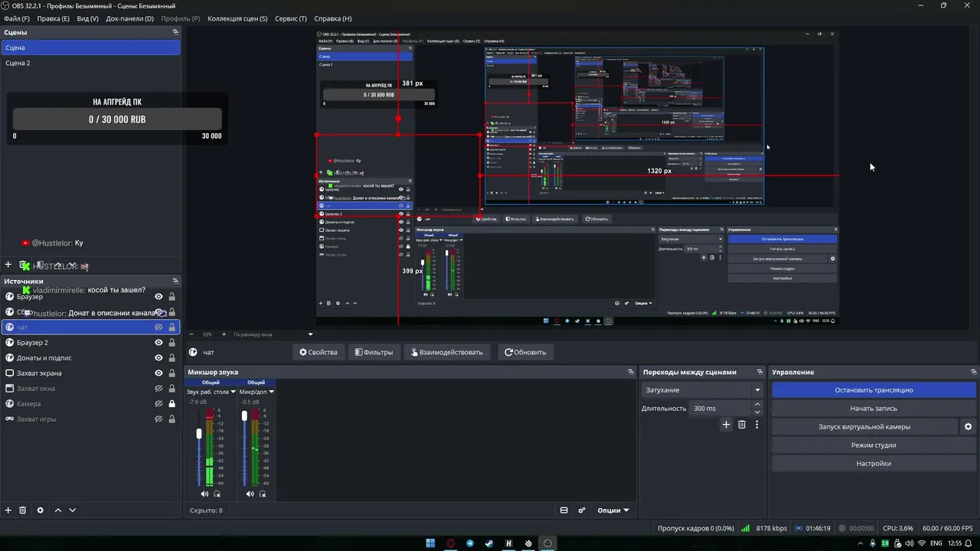The image size is (980, 551).
Task: Move the selected source down
Action: 73,510
